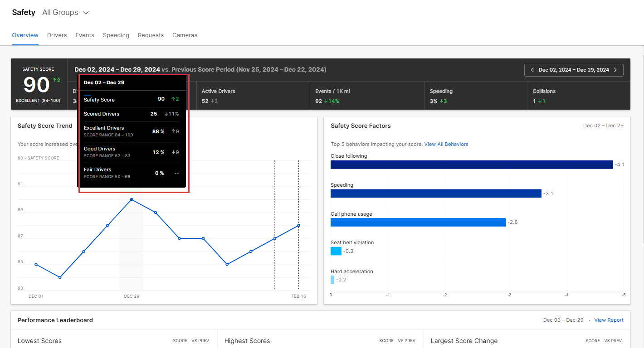Go to previous date range using left arrow
This screenshot has height=348, width=644.
click(532, 70)
